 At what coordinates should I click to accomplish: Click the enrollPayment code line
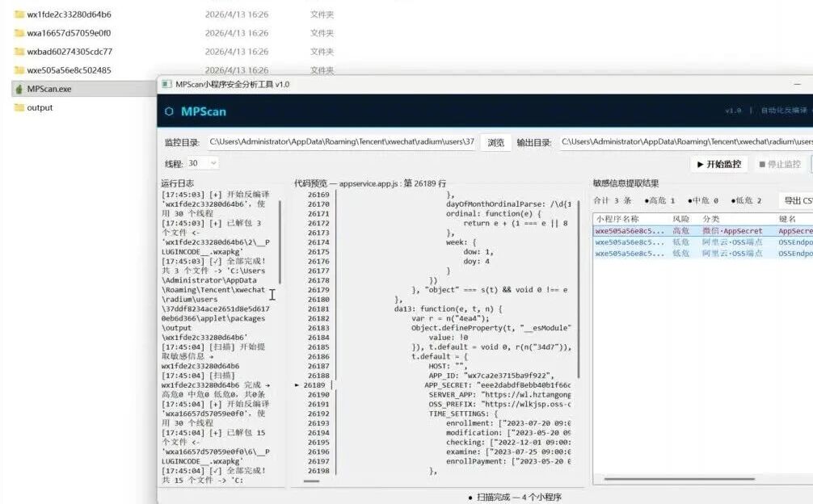pyautogui.click(x=508, y=461)
